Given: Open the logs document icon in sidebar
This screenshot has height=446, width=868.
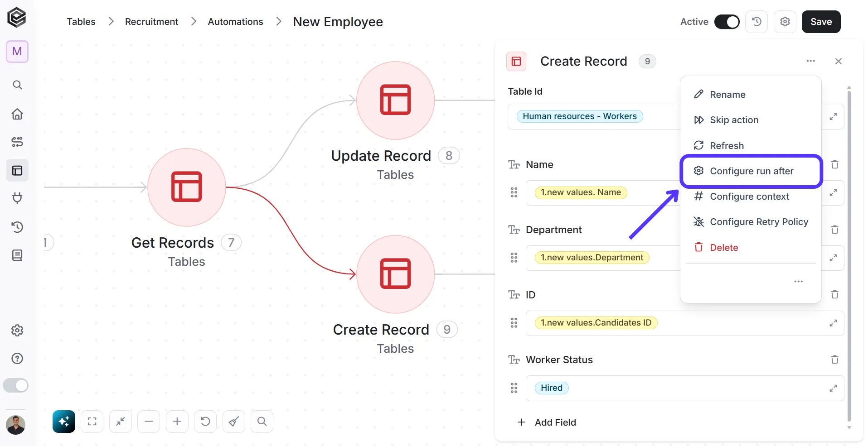Looking at the screenshot, I should coord(17,255).
